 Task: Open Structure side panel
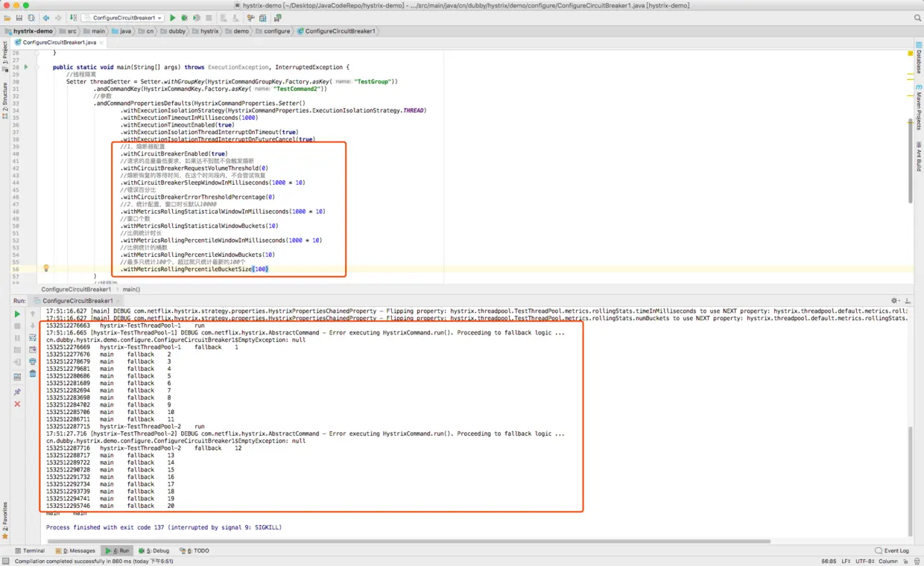point(4,101)
